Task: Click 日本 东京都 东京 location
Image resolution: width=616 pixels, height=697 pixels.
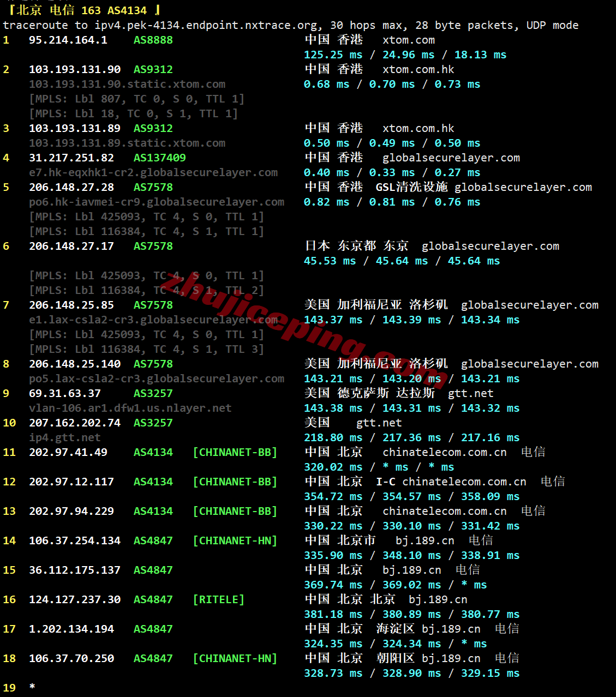Action: [x=356, y=246]
